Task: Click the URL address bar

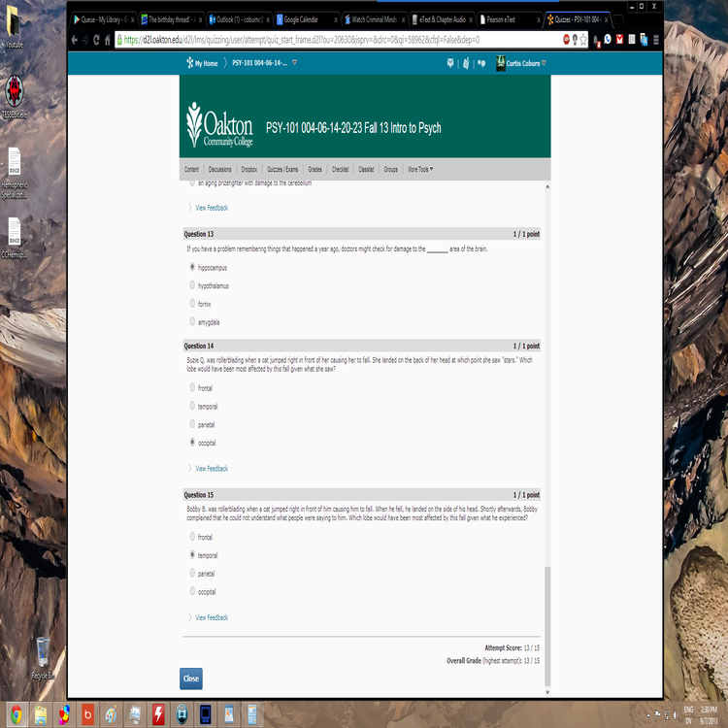Action: 330,40
